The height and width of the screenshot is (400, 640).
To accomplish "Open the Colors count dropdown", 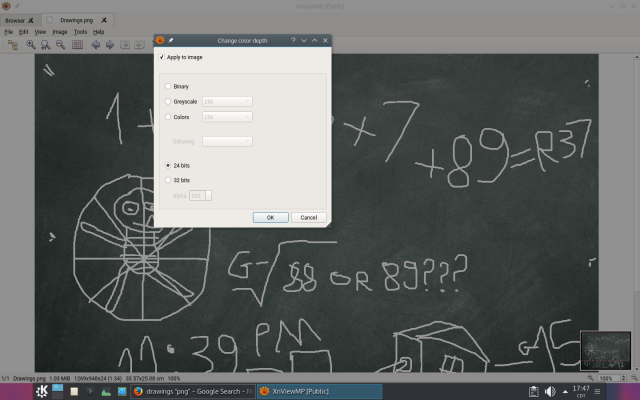I will click(x=227, y=117).
